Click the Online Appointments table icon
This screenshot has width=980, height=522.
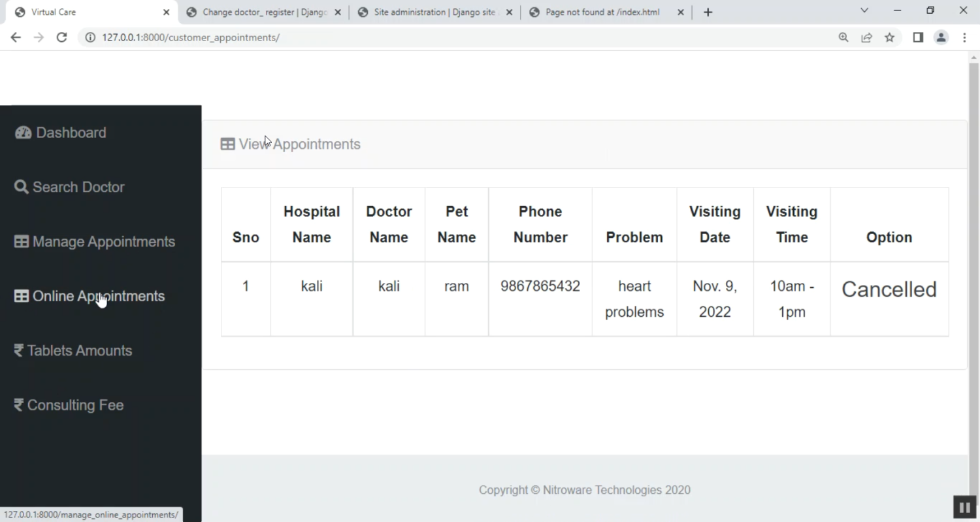pos(22,297)
